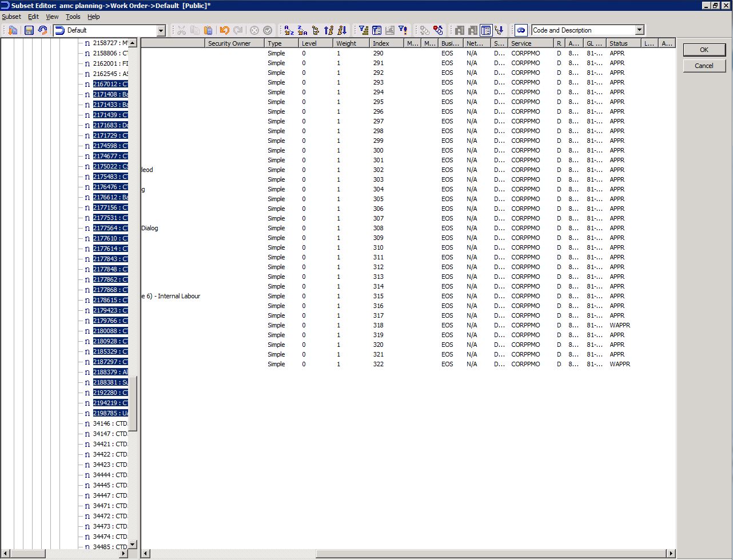This screenshot has height=560, width=733.
Task: Click the second greyed building icon
Action: tap(472, 30)
